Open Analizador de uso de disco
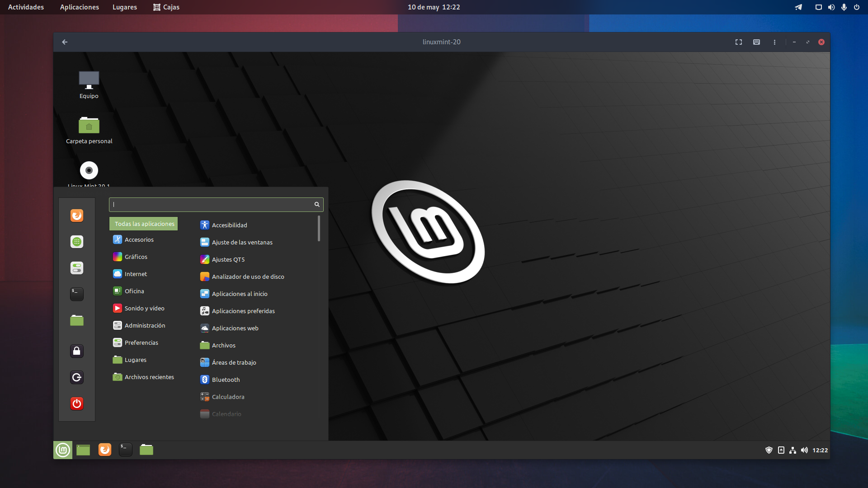This screenshot has height=488, width=868. point(248,277)
